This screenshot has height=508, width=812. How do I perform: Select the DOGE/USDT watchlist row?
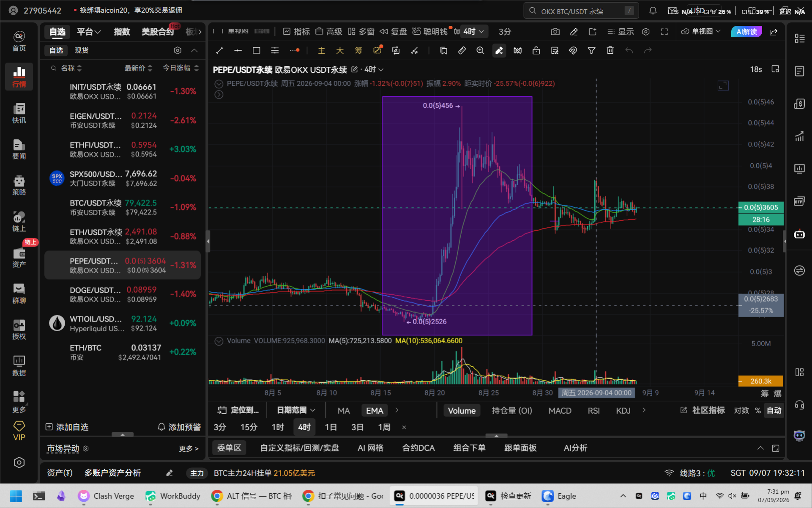[123, 294]
